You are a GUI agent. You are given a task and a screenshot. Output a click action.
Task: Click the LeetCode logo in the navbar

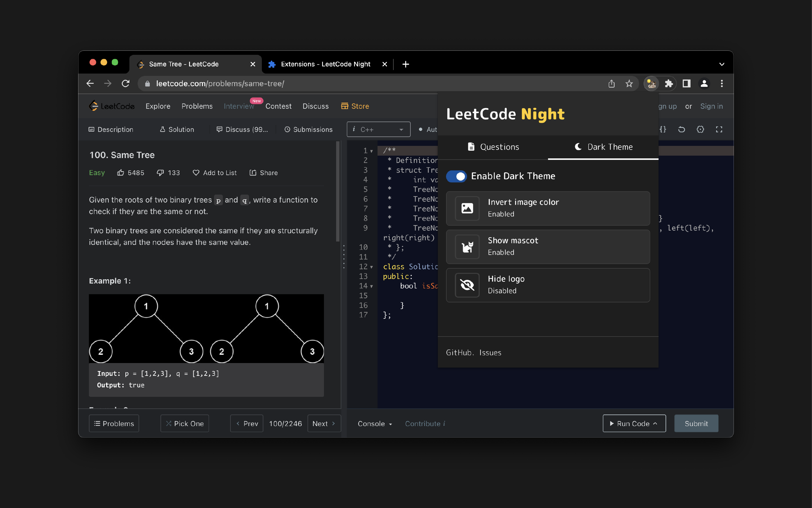pyautogui.click(x=112, y=106)
